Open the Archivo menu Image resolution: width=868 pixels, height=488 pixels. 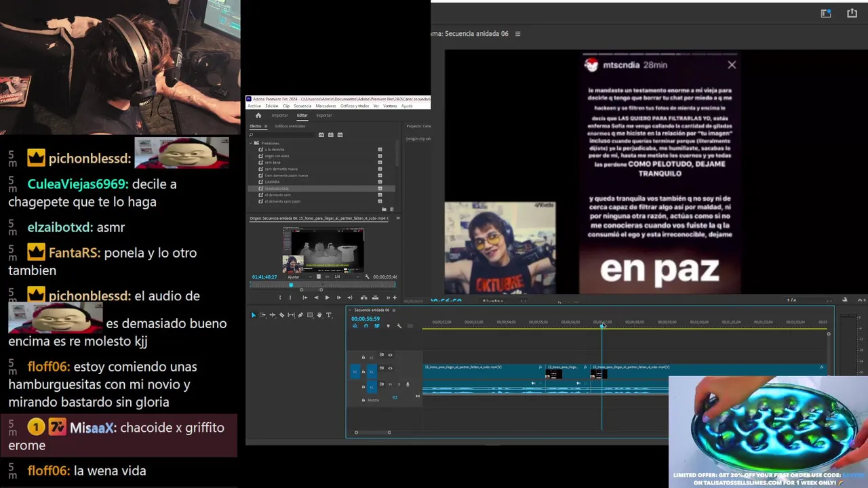coord(254,106)
